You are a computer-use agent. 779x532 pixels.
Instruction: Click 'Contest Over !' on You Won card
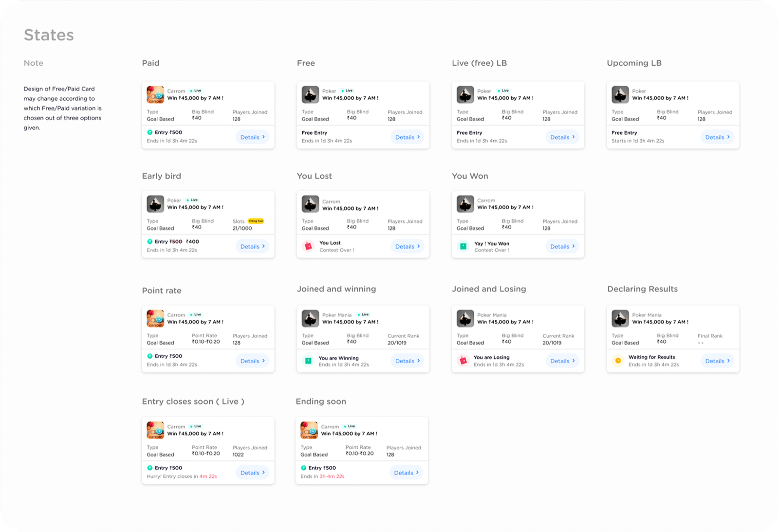492,250
